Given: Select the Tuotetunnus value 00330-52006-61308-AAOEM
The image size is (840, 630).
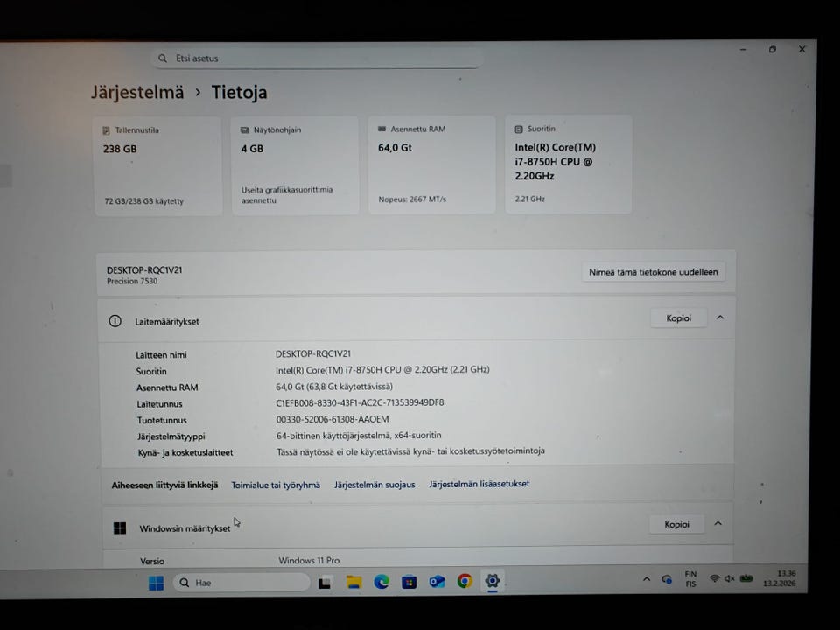Looking at the screenshot, I should point(332,419).
